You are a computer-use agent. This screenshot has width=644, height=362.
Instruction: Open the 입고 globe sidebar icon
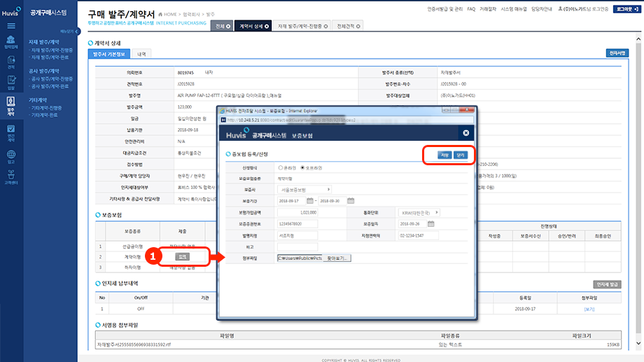tap(11, 157)
